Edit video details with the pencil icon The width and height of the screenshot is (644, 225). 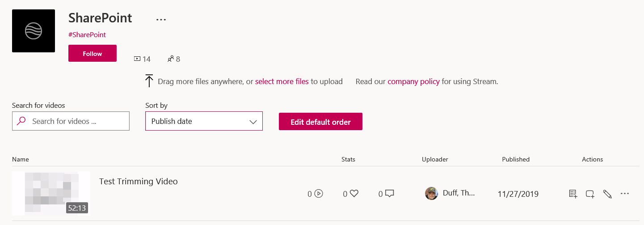tap(607, 194)
